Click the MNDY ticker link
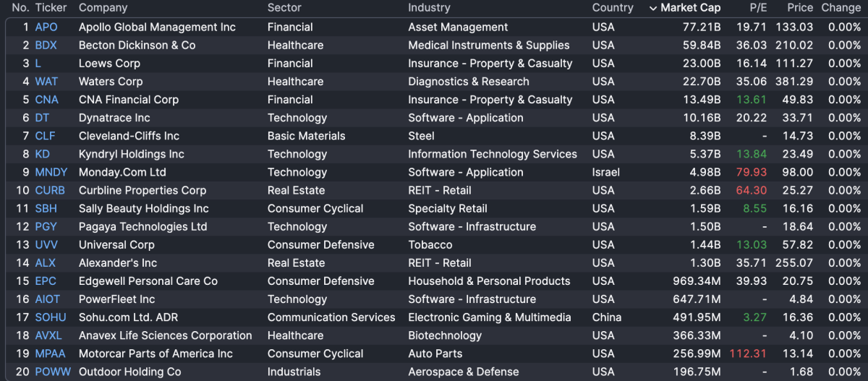 [x=51, y=172]
